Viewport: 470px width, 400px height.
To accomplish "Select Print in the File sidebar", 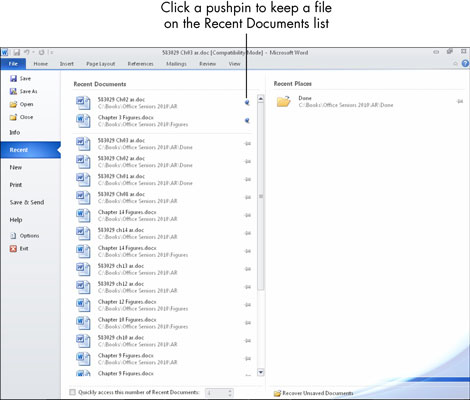I will click(x=16, y=185).
